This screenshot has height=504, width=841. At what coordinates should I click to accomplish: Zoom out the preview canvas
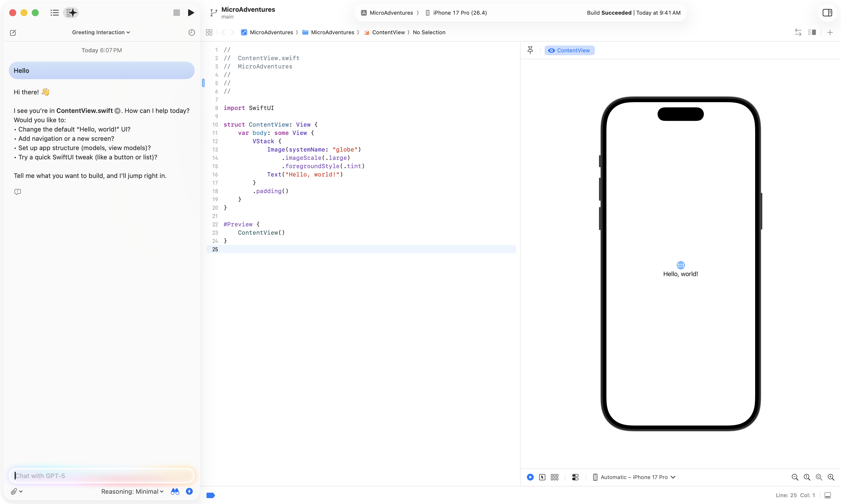click(x=795, y=477)
